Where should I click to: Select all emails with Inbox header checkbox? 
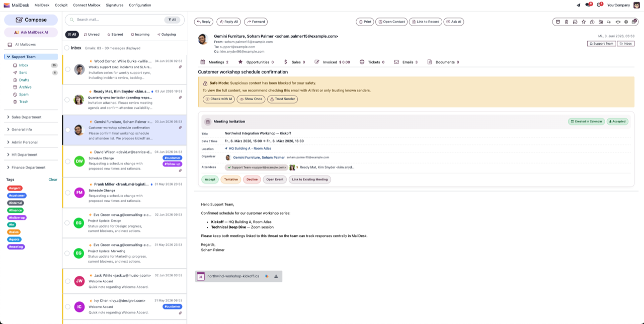tap(67, 48)
